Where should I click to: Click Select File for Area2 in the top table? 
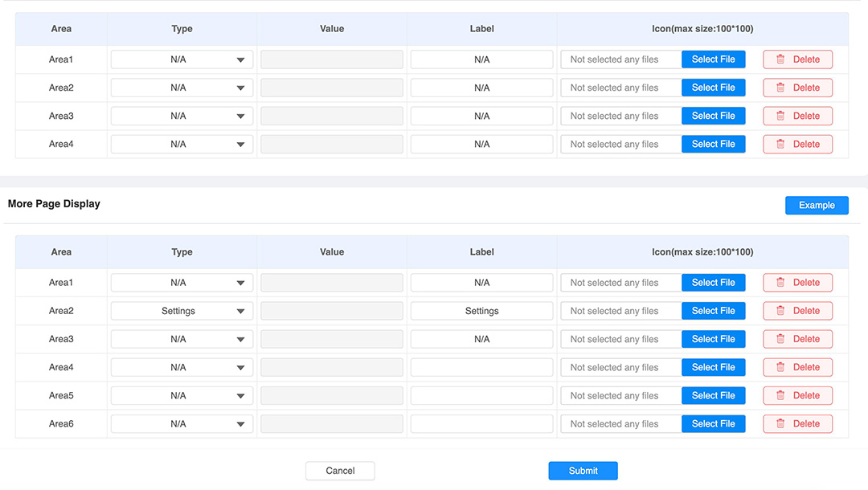[x=713, y=88]
